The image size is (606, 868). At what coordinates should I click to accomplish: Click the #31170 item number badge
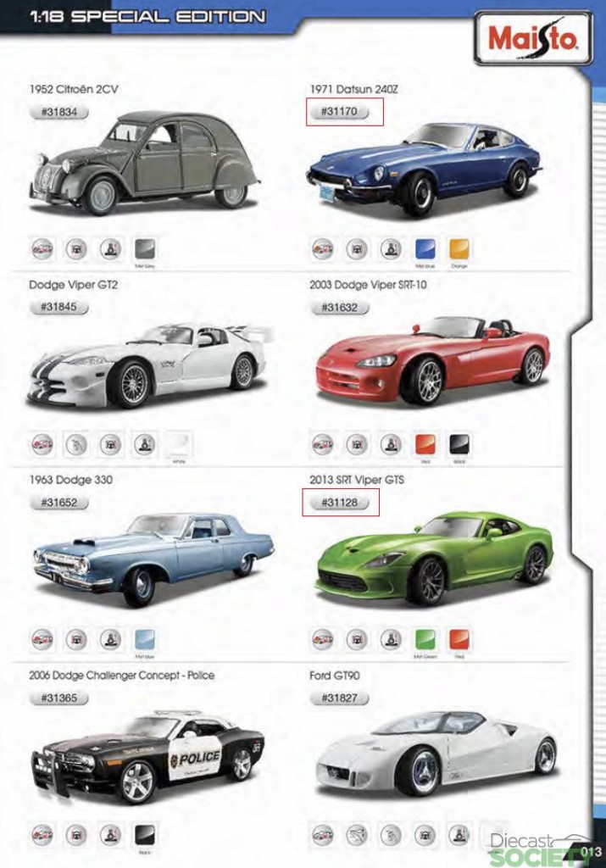click(x=339, y=112)
